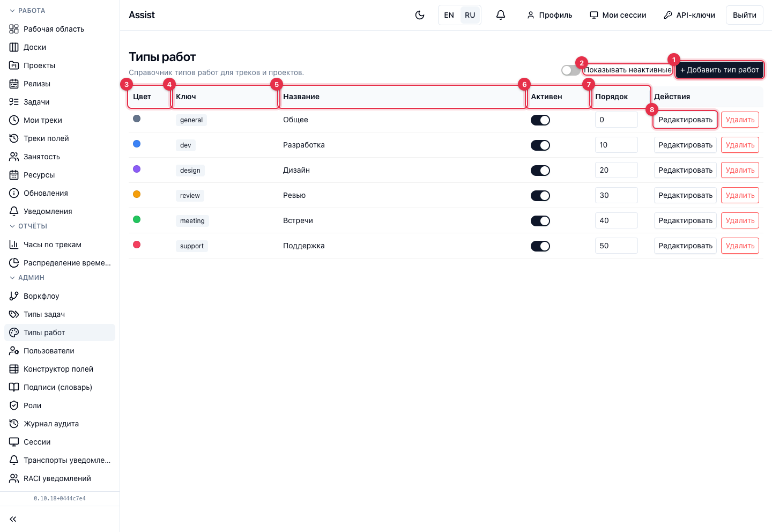Open notifications bell in top bar
The image size is (772, 532).
coord(501,15)
